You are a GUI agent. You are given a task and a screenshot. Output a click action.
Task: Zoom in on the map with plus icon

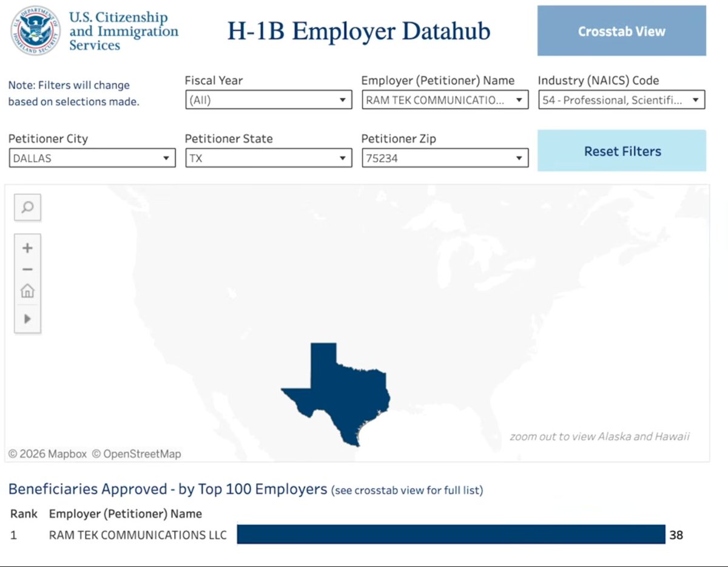[x=27, y=248]
